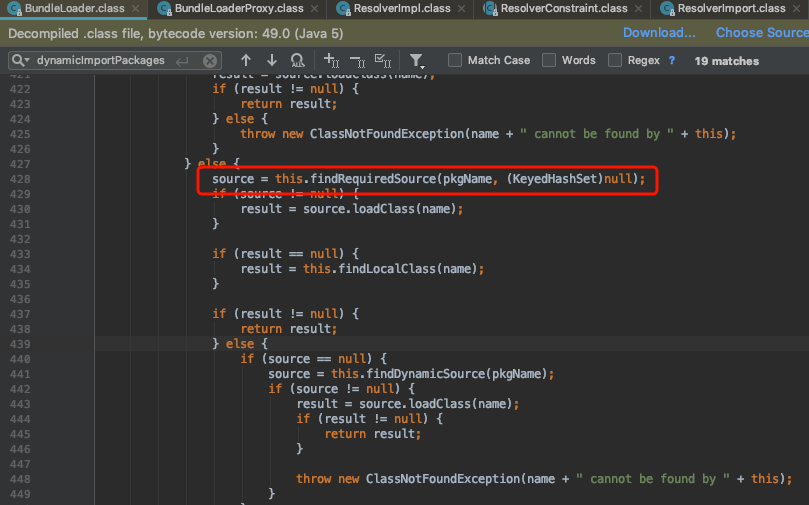Image resolution: width=809 pixels, height=505 pixels.
Task: Click the Download... sources link
Action: (x=659, y=32)
